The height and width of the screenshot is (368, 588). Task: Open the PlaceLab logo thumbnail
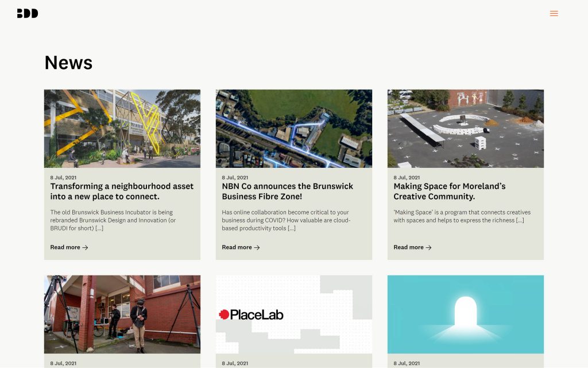pos(294,315)
